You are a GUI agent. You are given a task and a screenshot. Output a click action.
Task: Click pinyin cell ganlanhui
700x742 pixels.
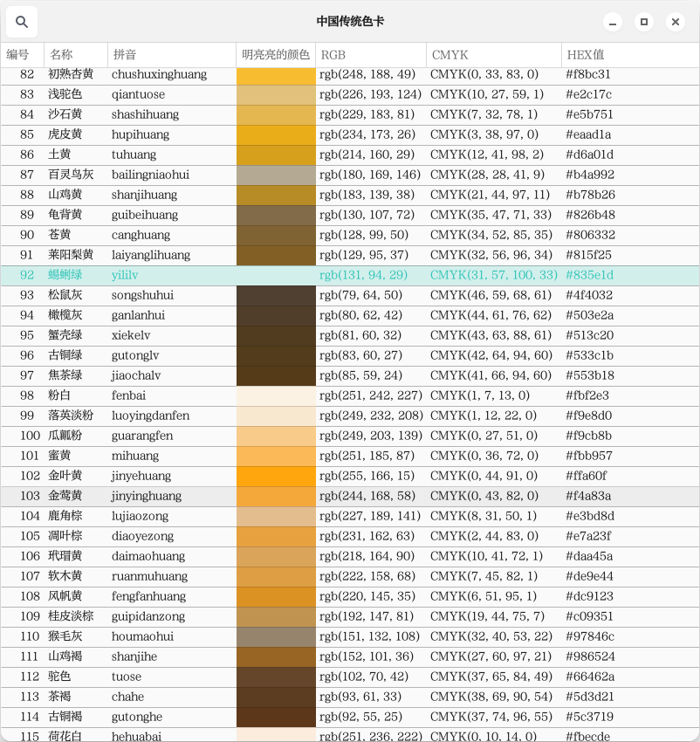point(138,316)
